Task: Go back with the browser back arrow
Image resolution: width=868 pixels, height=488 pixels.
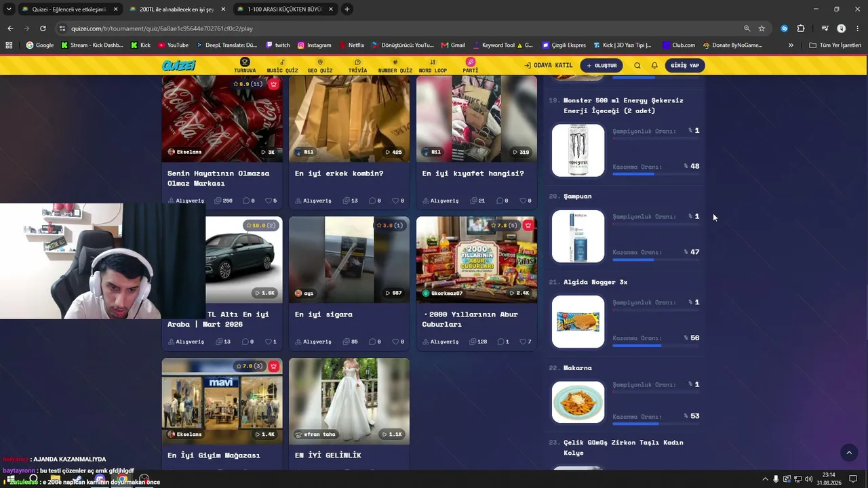Action: click(x=10, y=28)
